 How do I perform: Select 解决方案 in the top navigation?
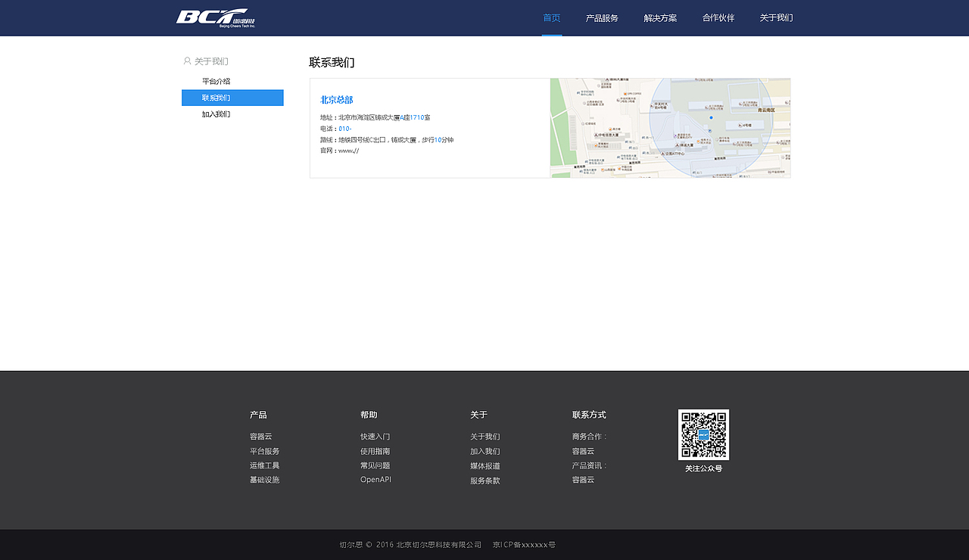659,17
